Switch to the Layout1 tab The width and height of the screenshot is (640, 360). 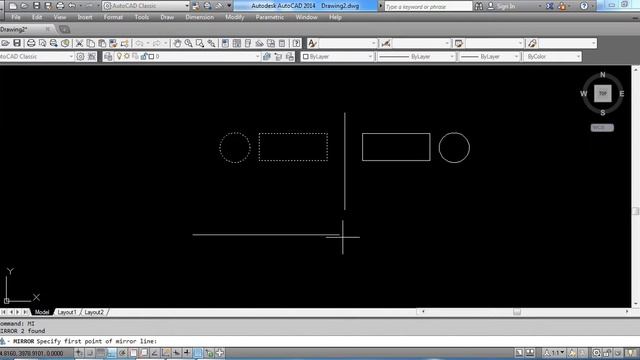click(x=67, y=312)
